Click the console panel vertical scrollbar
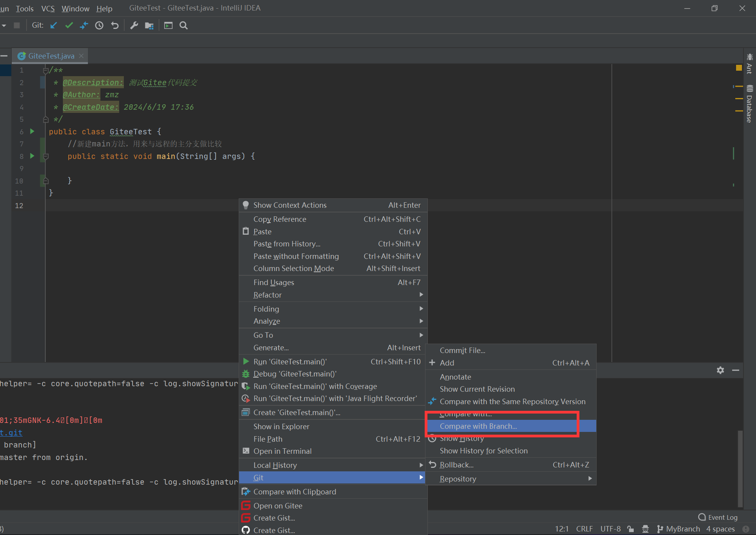 click(x=740, y=469)
